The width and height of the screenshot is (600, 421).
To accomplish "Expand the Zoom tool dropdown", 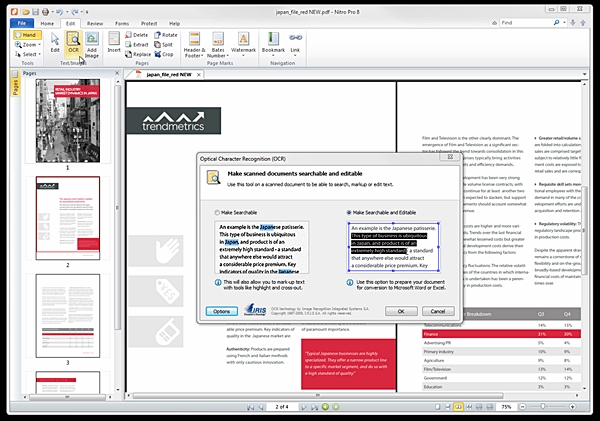I will coord(39,45).
